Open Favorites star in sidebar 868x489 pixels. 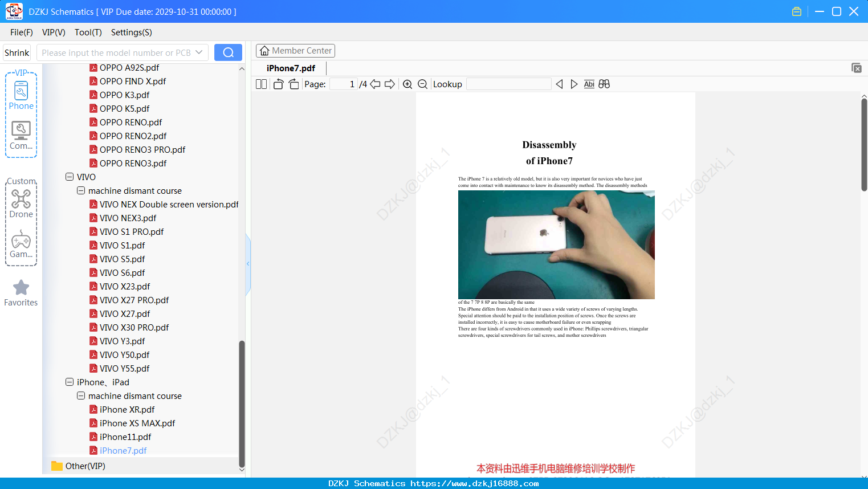click(21, 293)
